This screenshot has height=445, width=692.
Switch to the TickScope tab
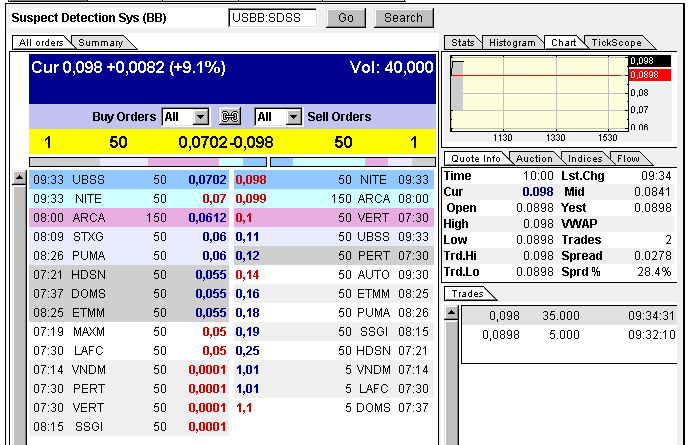616,43
